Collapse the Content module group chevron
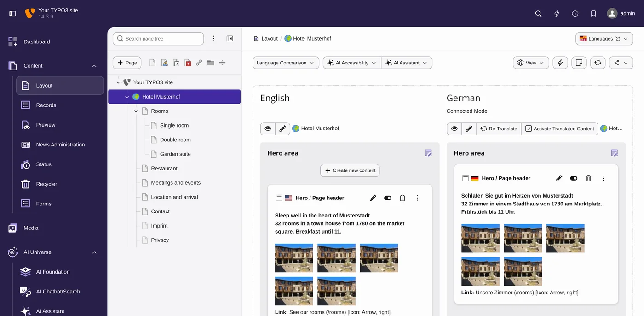Image resolution: width=644 pixels, height=316 pixels. click(94, 66)
